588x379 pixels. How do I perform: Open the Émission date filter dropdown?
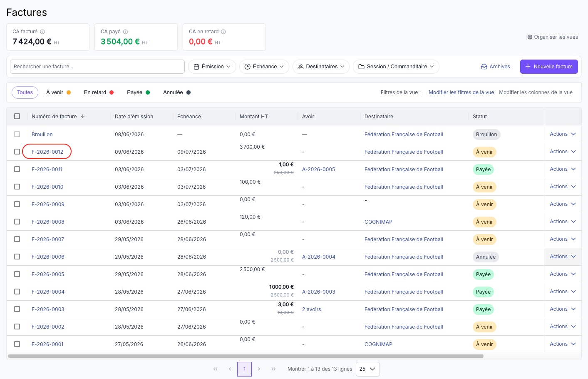(212, 67)
